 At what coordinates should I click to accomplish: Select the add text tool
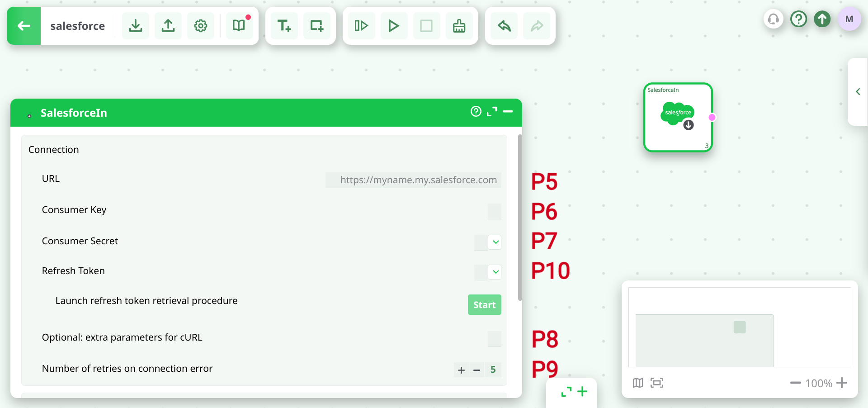284,26
